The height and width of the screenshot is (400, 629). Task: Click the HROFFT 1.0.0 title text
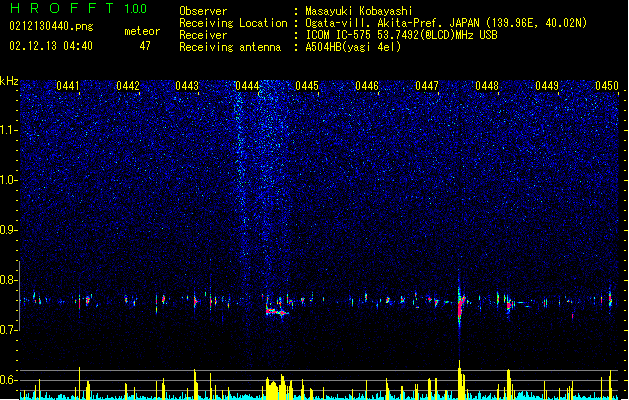78,8
